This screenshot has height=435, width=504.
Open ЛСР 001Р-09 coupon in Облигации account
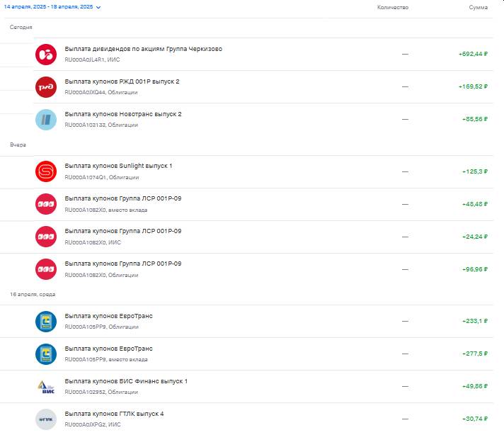coord(123,264)
